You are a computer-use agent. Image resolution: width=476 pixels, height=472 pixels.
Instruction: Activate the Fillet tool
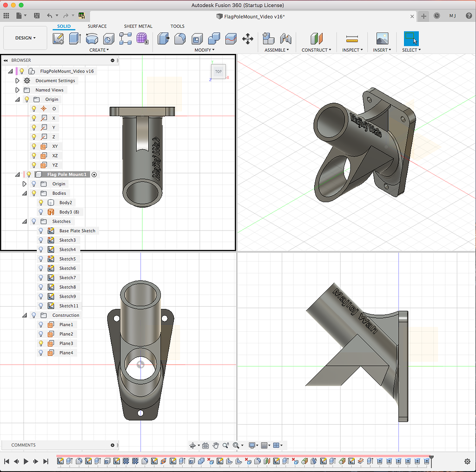[180, 39]
